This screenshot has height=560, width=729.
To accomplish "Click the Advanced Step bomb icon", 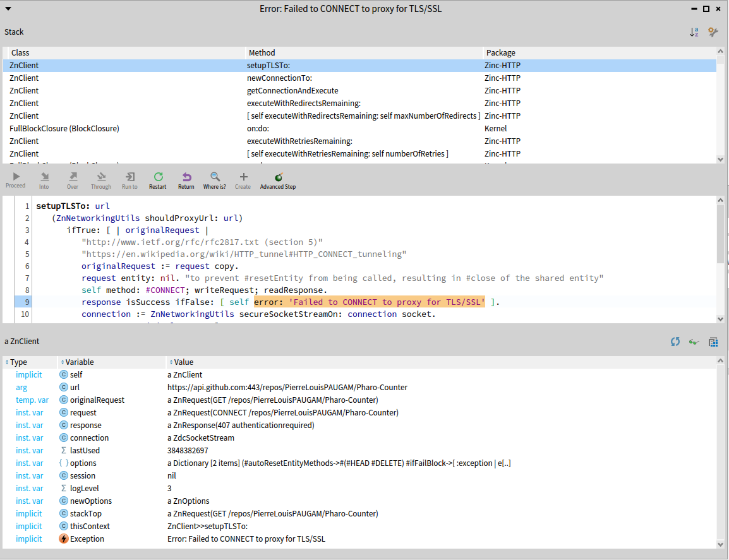I will click(x=279, y=177).
